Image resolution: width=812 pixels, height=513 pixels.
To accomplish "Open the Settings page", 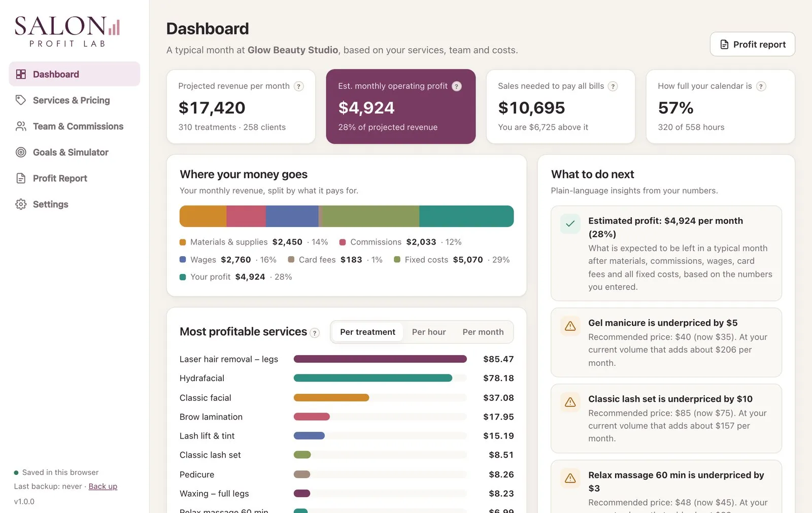I will point(75,204).
